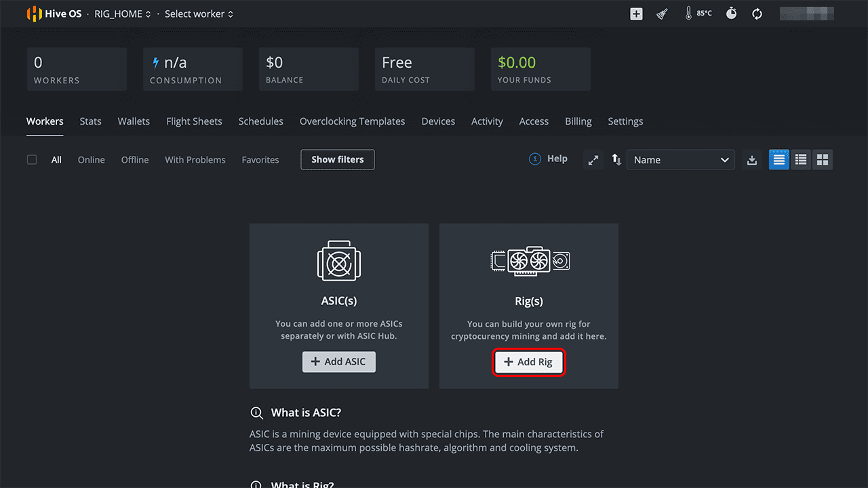Open the Select worker dropdown
The image size is (868, 488).
(199, 14)
